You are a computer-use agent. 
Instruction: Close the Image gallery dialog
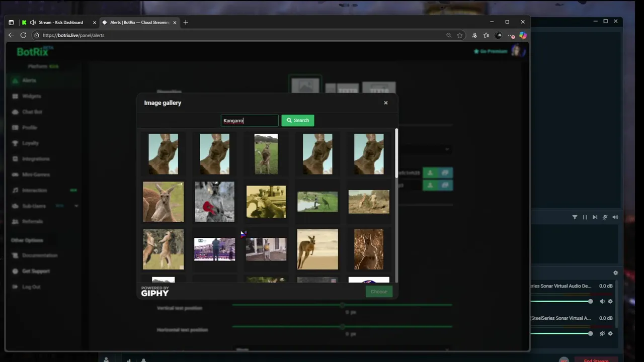coord(386,103)
